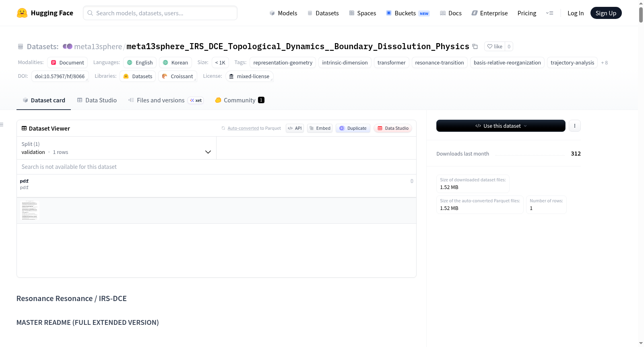Click the < 1K size tag
Viewport: 644px width, 347px height.
220,62
